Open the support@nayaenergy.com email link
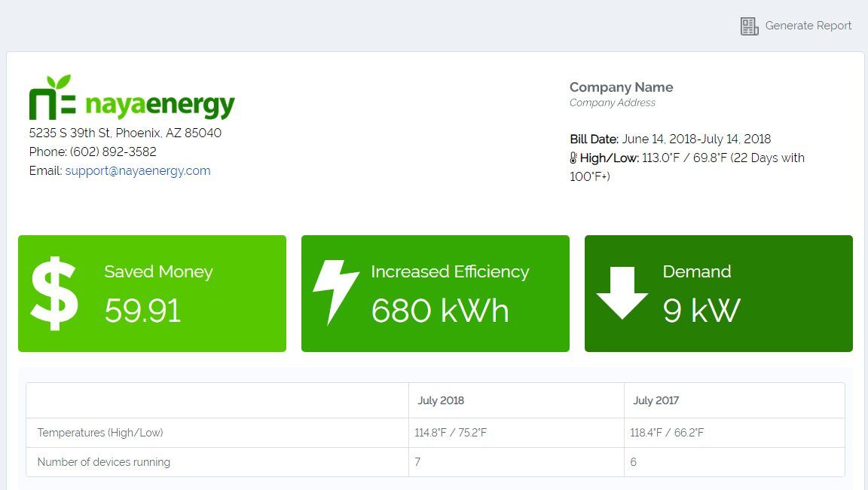Image resolution: width=868 pixels, height=490 pixels. pos(138,171)
